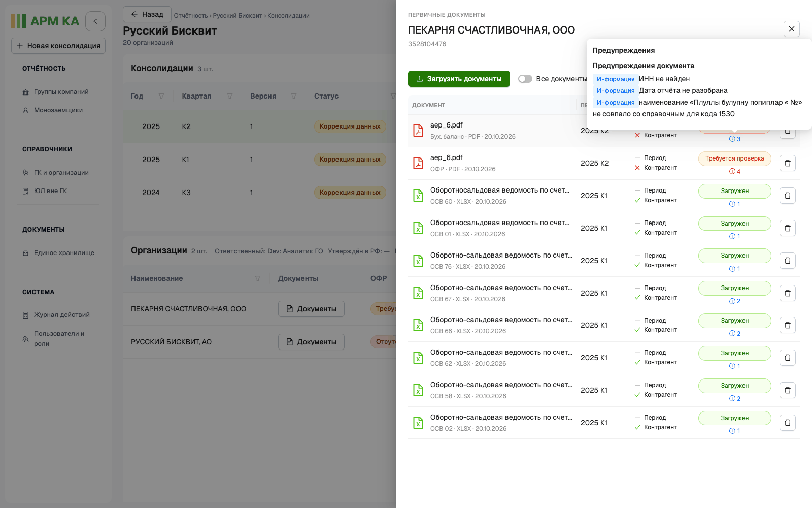Toggle the Все документы switch
Screen dimensions: 812x508
tap(525, 79)
